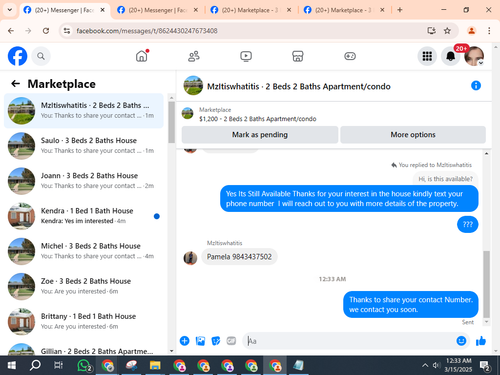Open Zoe 3 Beds 2 Baths House chat
Viewport: 500px width, 375px height.
(x=84, y=286)
